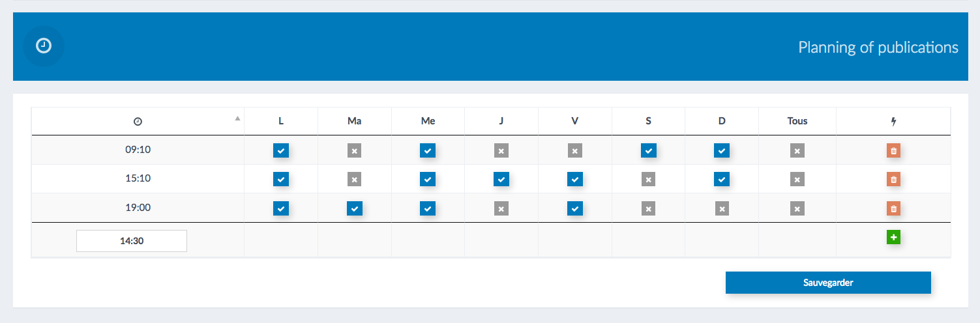
Task: Enable Tous for the 09:10 row
Action: point(796,151)
